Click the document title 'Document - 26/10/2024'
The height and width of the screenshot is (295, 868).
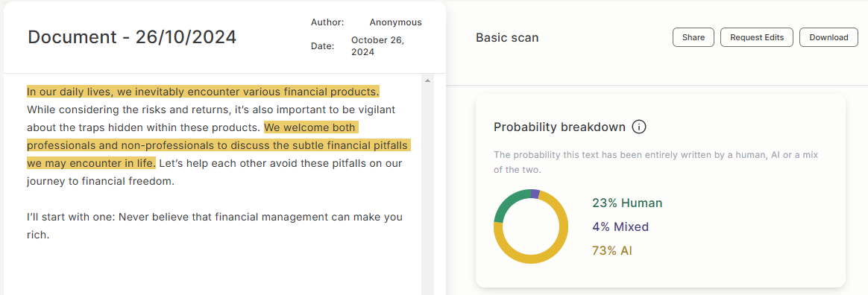[x=132, y=37]
